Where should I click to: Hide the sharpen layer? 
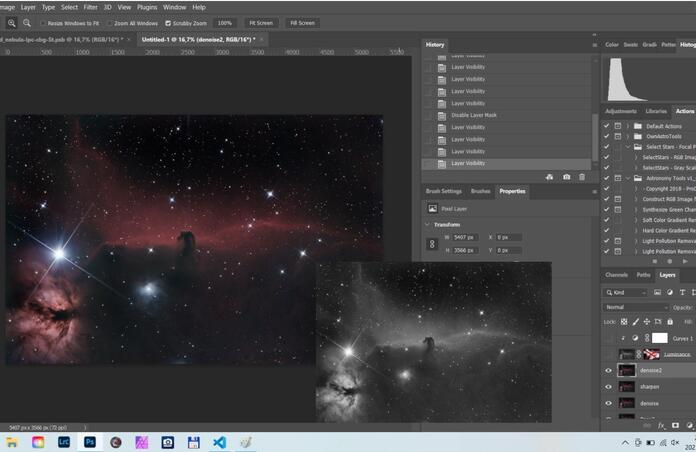click(609, 387)
